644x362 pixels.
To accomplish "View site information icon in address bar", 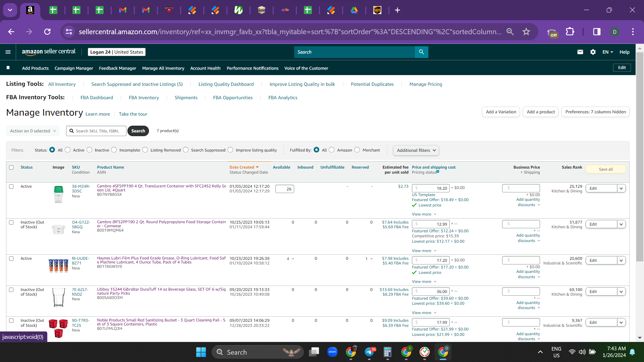I will pos(69,32).
